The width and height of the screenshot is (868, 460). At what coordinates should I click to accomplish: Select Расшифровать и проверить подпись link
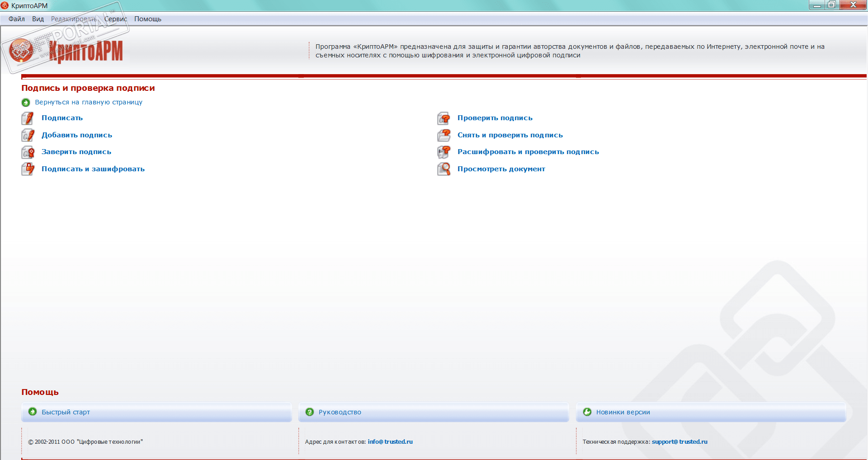click(x=528, y=152)
